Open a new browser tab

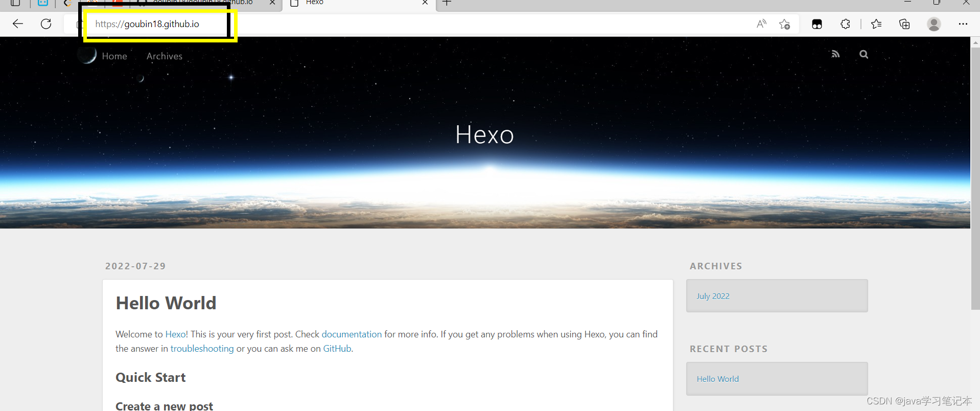click(x=447, y=3)
